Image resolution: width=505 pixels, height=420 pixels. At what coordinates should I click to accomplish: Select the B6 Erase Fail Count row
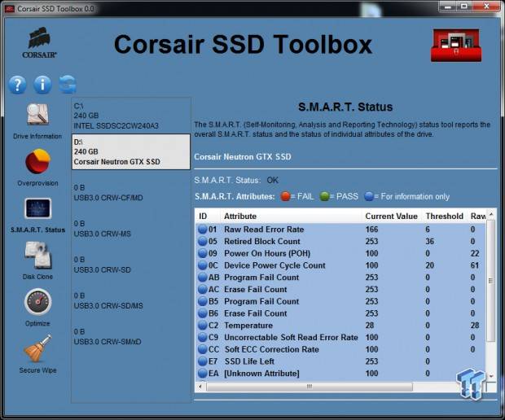tap(340, 313)
